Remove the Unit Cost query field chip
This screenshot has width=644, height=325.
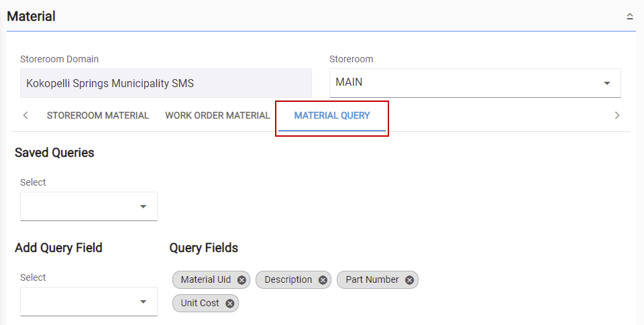230,304
